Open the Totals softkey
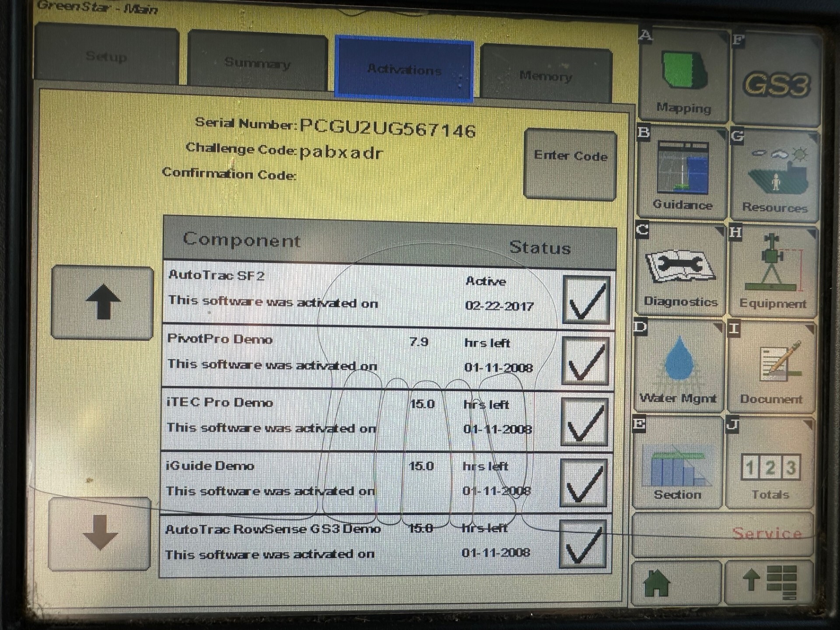This screenshot has width=840, height=630. (x=770, y=464)
